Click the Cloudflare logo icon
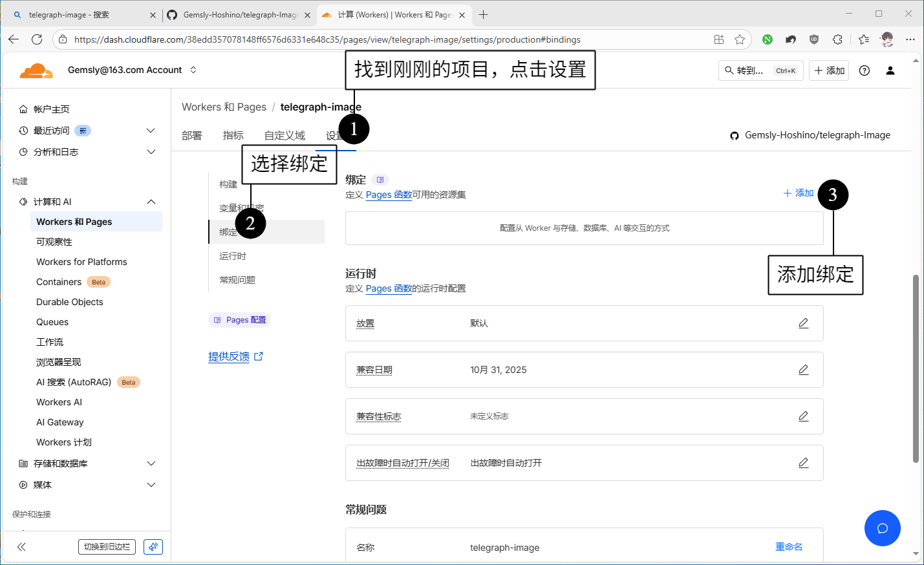Screen dimensions: 924x565 (36, 70)
